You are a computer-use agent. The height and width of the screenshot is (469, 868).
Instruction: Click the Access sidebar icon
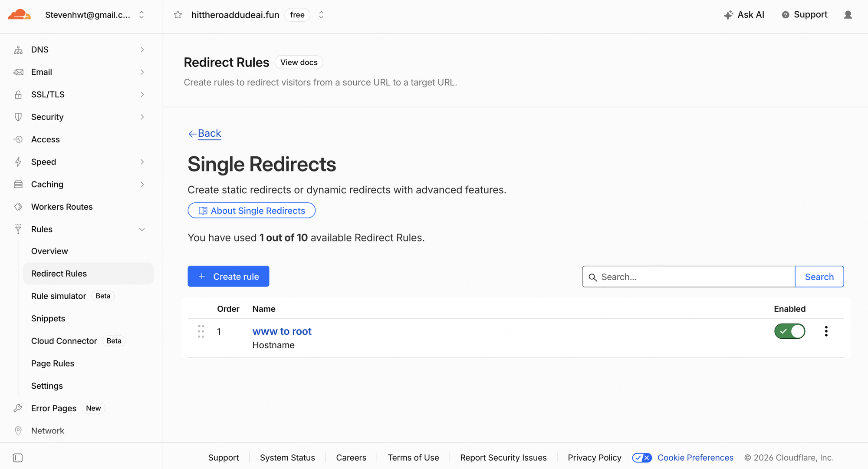[x=18, y=139]
